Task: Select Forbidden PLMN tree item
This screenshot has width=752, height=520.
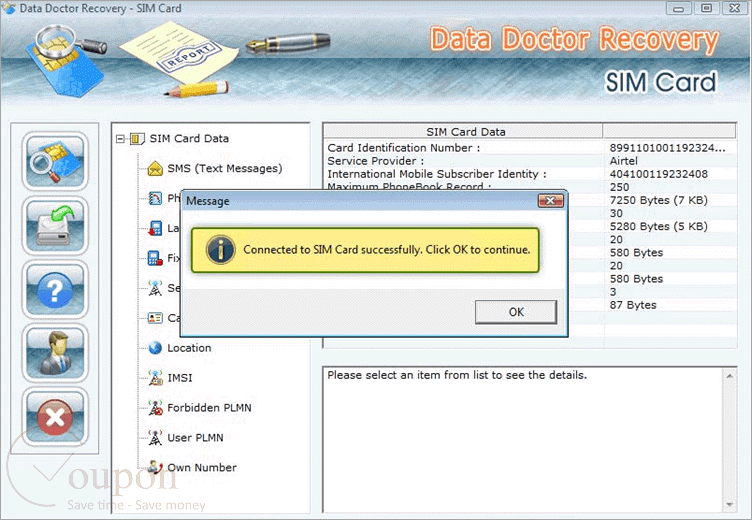Action: [x=209, y=408]
